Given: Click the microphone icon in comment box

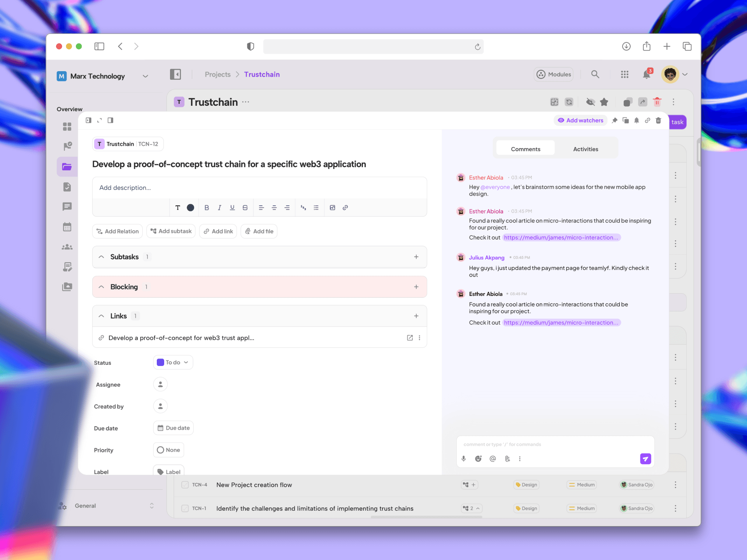Looking at the screenshot, I should (464, 458).
